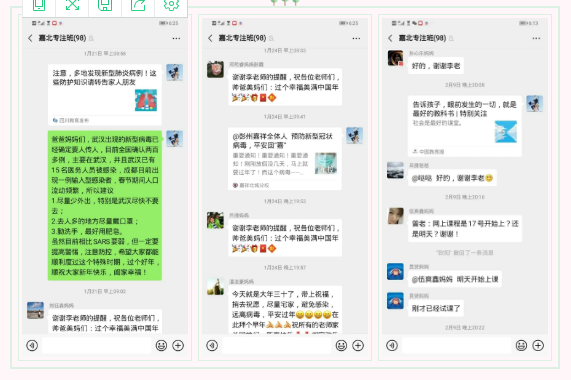The width and height of the screenshot is (571, 380).
Task: Click the share arrow toolbar icon
Action: point(138,5)
